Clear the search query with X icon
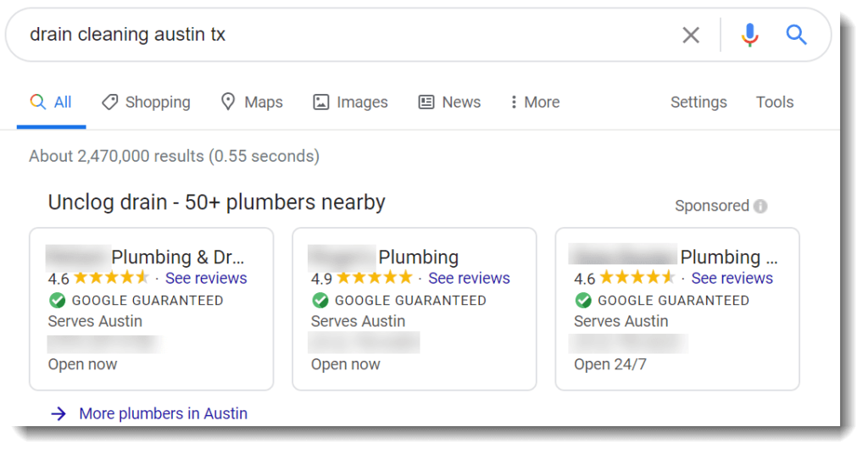This screenshot has height=454, width=868. (x=691, y=35)
